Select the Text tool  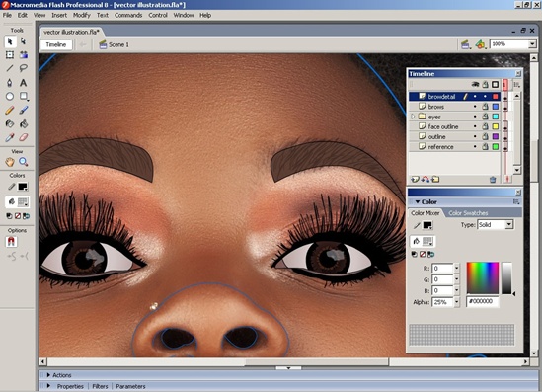[23, 83]
